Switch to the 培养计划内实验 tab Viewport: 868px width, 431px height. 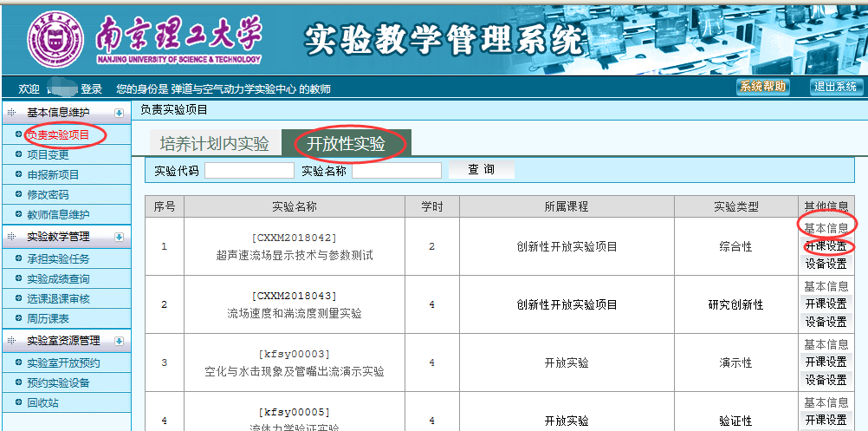click(x=214, y=144)
